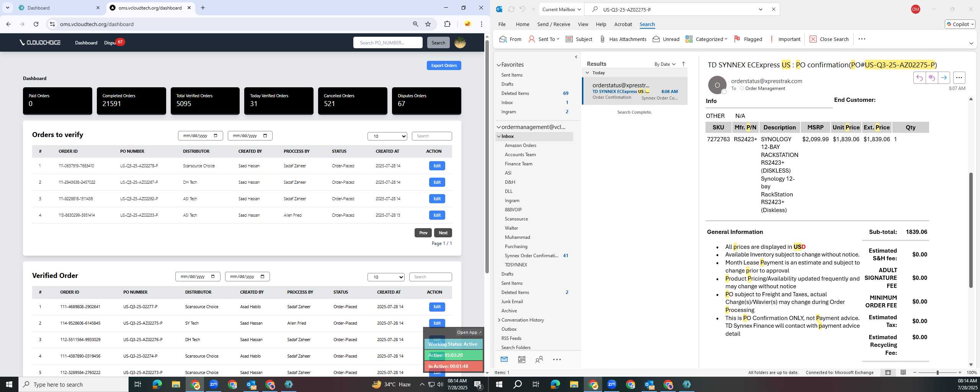Viewport: 980px width, 392px height.
Task: Edit order US-Q3-25-AZ02253-P
Action: click(437, 215)
